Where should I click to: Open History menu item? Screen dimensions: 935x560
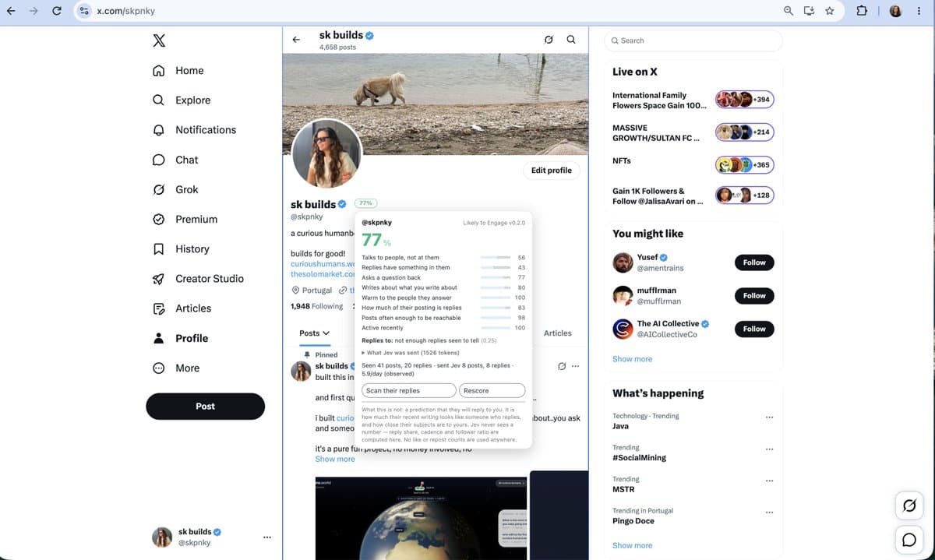(192, 249)
